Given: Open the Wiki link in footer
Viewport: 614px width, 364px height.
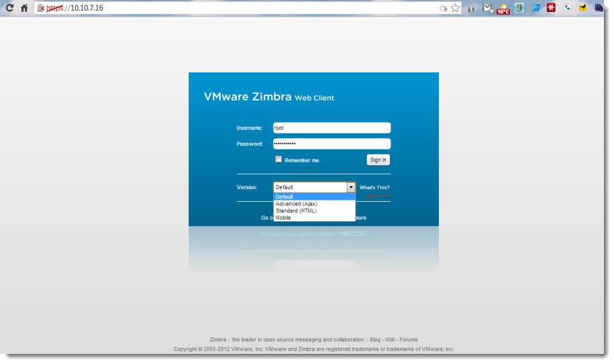Looking at the screenshot, I should (390, 340).
